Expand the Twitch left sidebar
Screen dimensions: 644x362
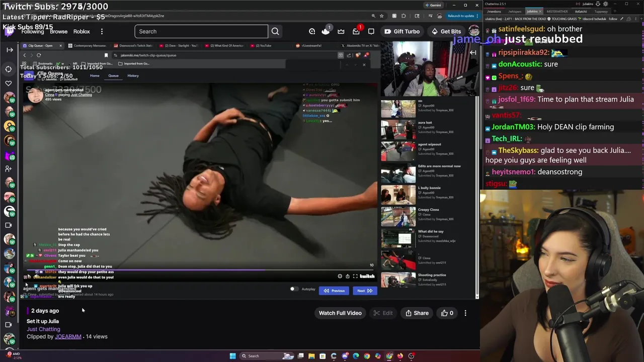[10, 50]
